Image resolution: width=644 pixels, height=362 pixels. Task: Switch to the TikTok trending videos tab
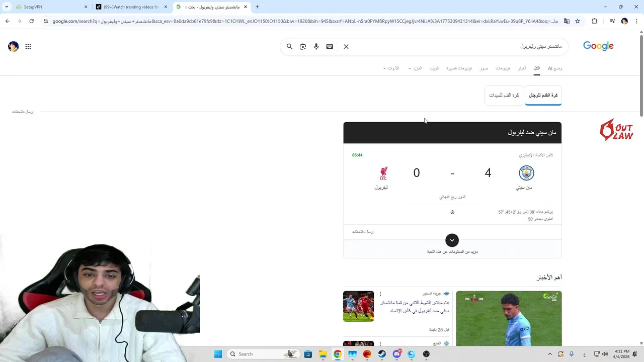(131, 7)
